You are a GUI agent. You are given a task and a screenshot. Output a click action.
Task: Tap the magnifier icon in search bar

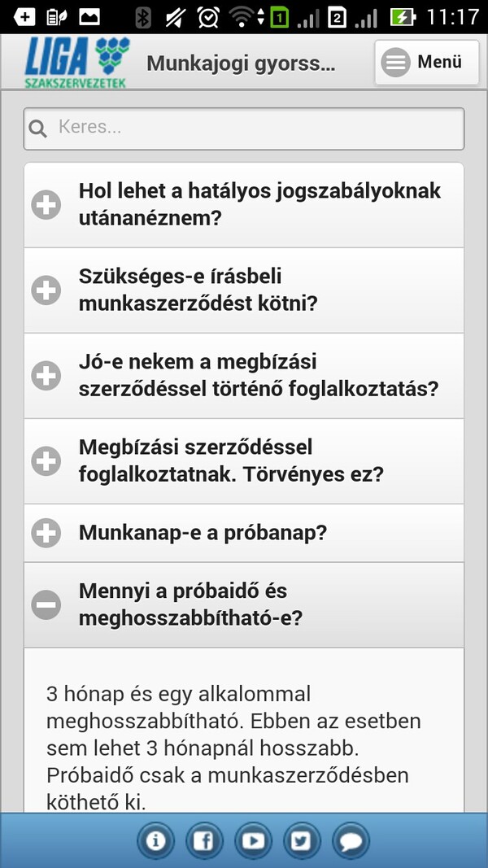coord(38,129)
